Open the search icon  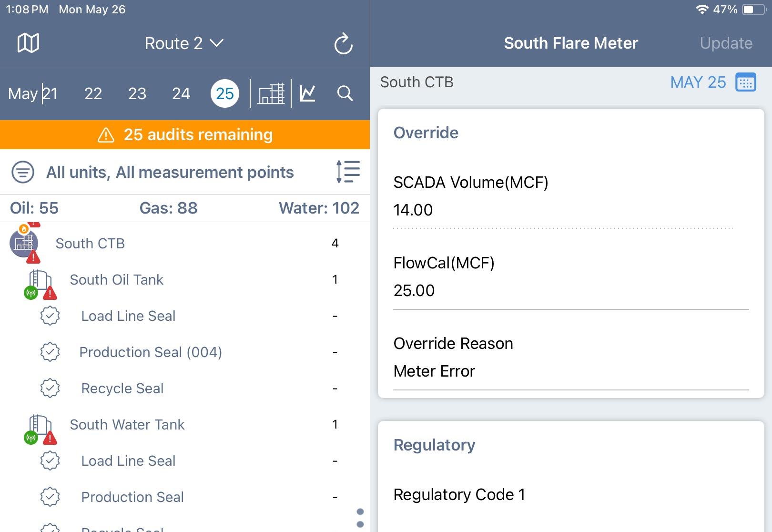[345, 93]
